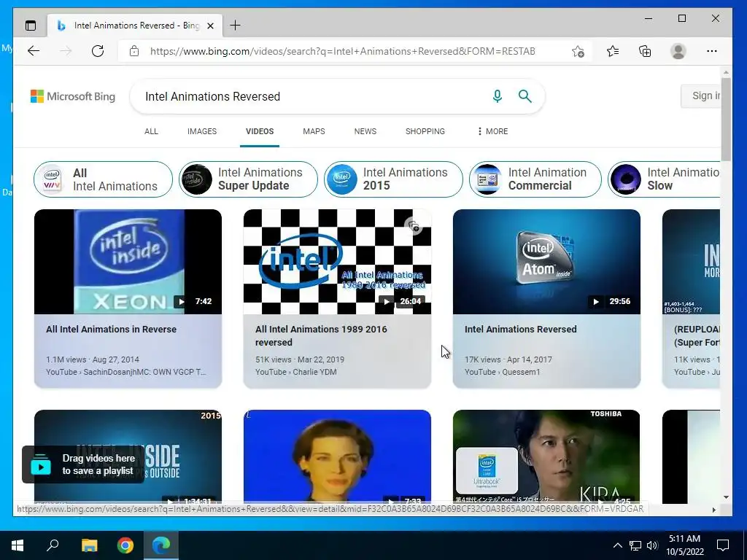Select Intel Animations 2015 filter chip

pos(393,179)
